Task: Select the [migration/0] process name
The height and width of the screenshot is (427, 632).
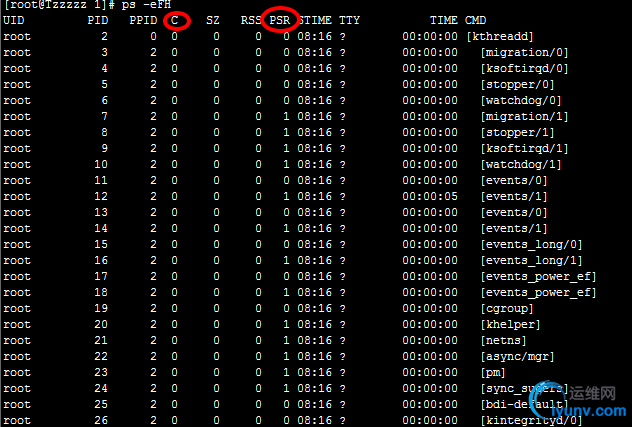Action: click(x=524, y=53)
